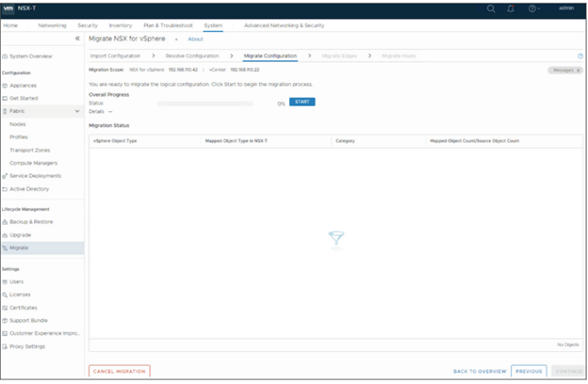Open Plan & Troubleshoot tab
588x384 pixels.
tap(168, 25)
